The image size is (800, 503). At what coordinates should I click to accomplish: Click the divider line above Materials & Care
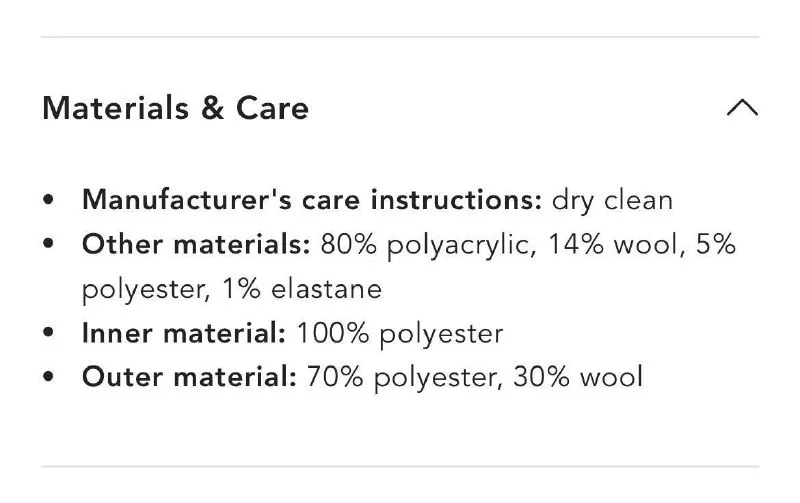pyautogui.click(x=400, y=38)
